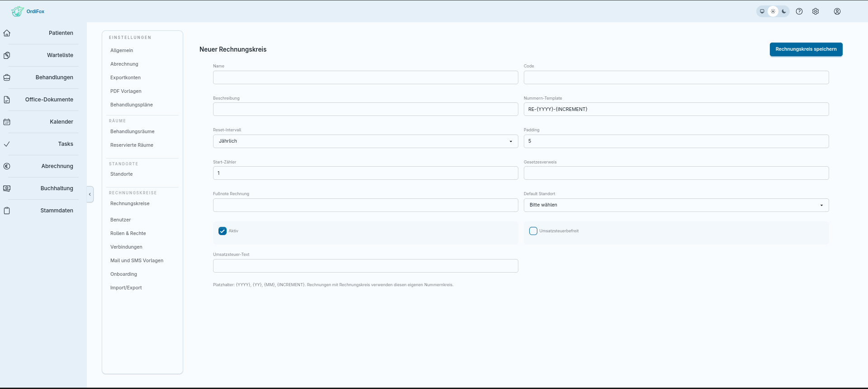Open the settings gear icon

[x=816, y=11]
